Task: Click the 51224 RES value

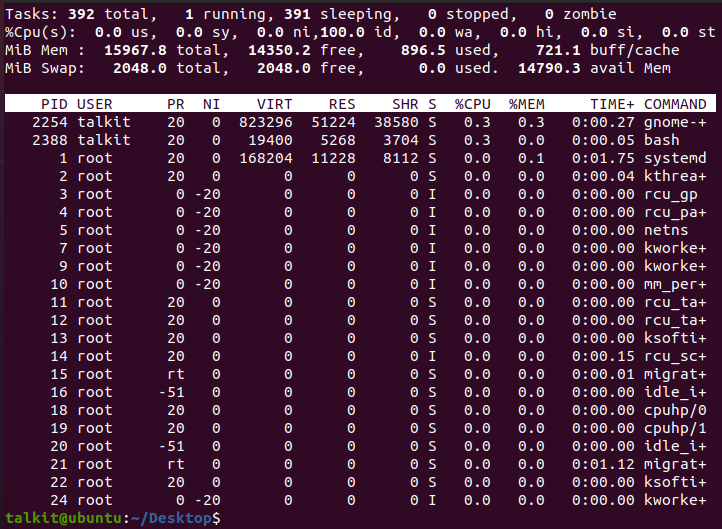Action: pos(333,122)
